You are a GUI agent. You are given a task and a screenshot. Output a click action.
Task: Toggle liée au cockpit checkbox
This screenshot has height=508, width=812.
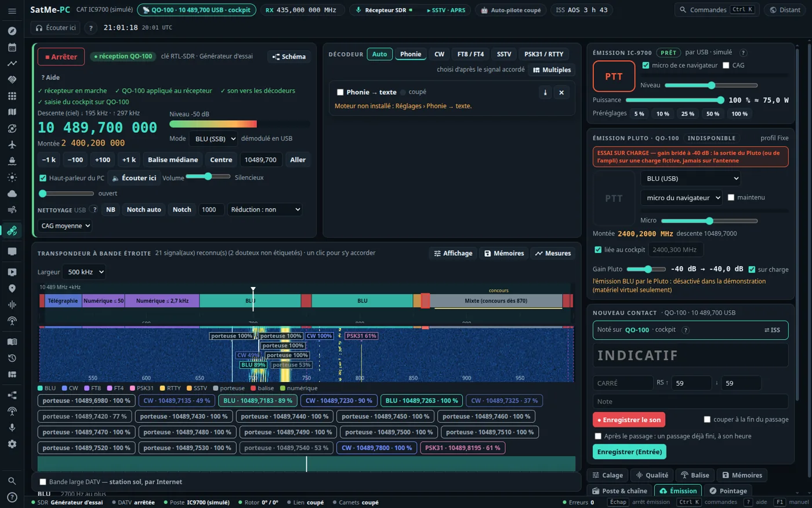598,250
